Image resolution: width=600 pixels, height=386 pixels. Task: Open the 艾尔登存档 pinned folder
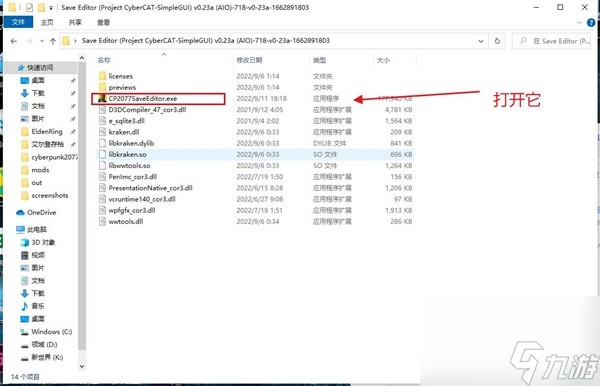(47, 144)
